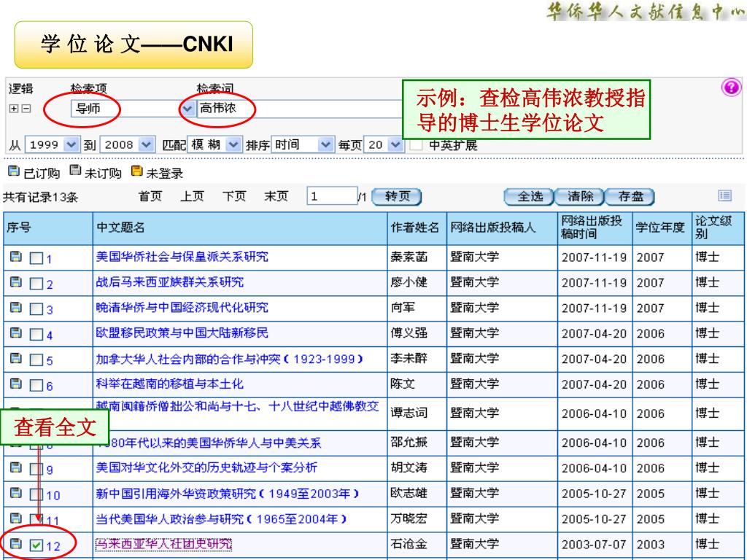747x560 pixels.
Task: Click the save icon in the 美国华侨社会与保皇派关系研究 row
Action: [16, 257]
